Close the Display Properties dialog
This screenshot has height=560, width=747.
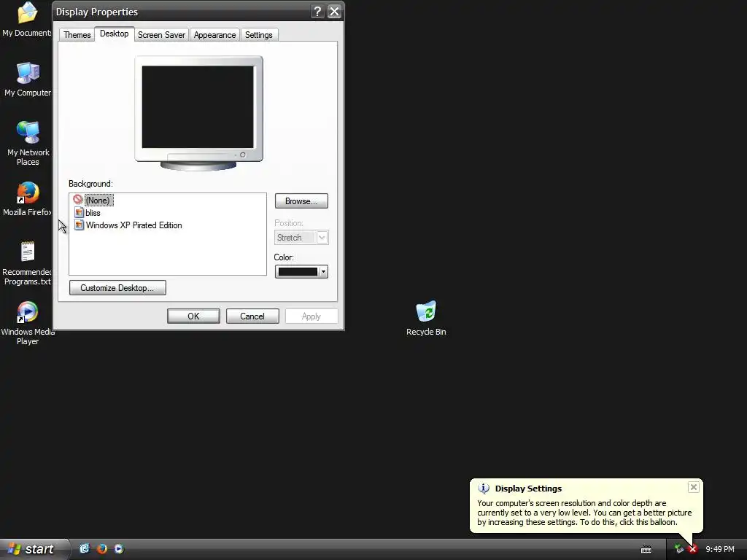[x=334, y=12]
